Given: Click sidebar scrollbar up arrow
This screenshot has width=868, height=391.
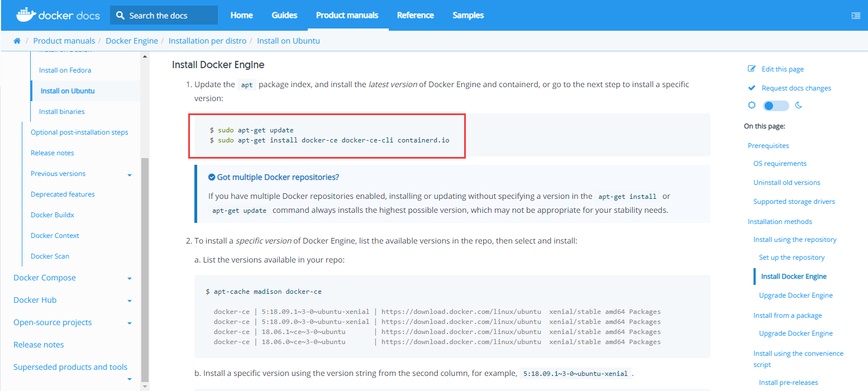Looking at the screenshot, I should [145, 56].
